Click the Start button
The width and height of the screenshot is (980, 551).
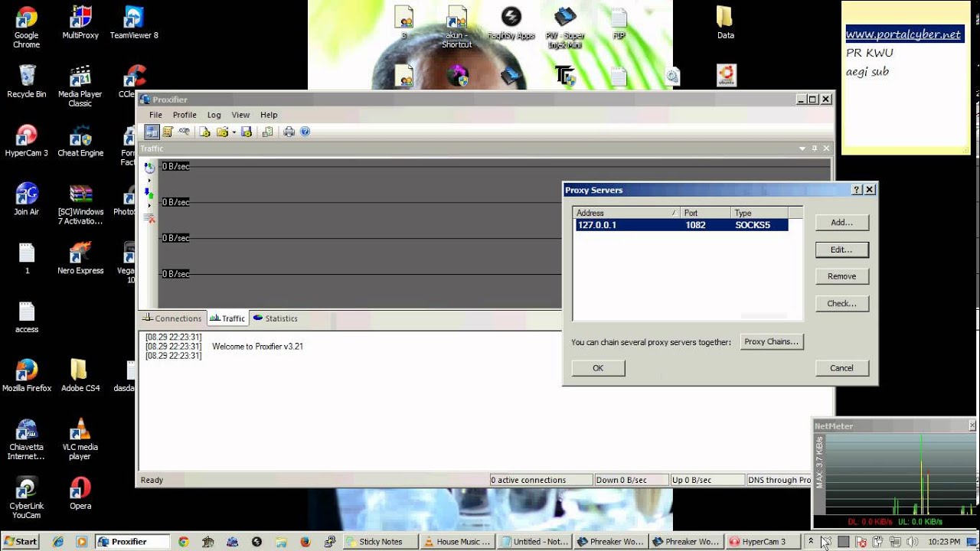21,541
